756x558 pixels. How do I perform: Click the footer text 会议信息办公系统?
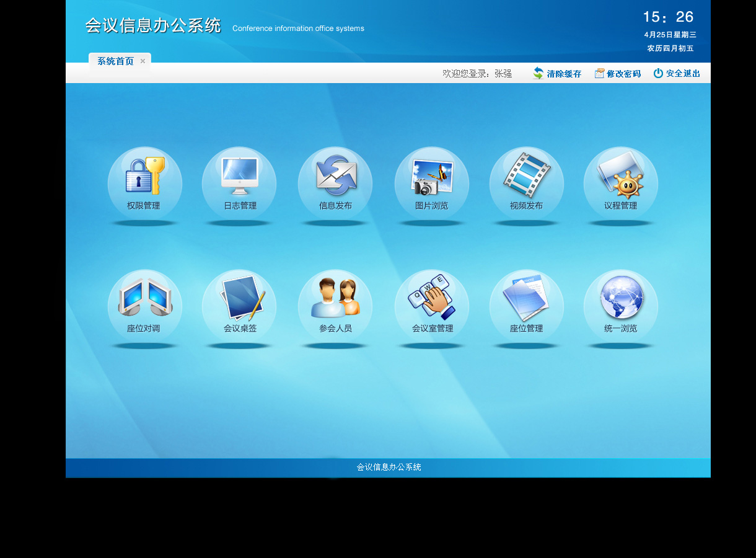click(x=389, y=467)
